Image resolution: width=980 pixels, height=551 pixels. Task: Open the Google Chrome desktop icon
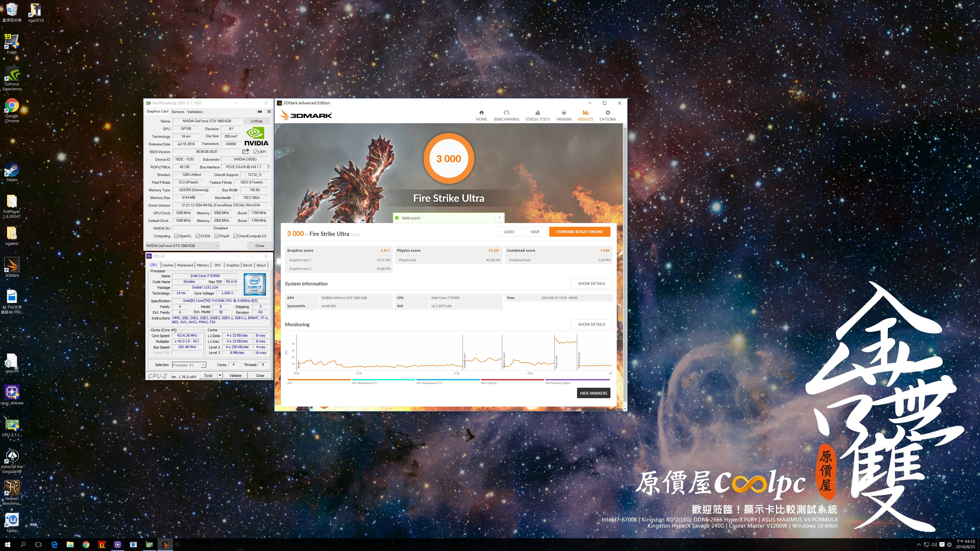(12, 111)
